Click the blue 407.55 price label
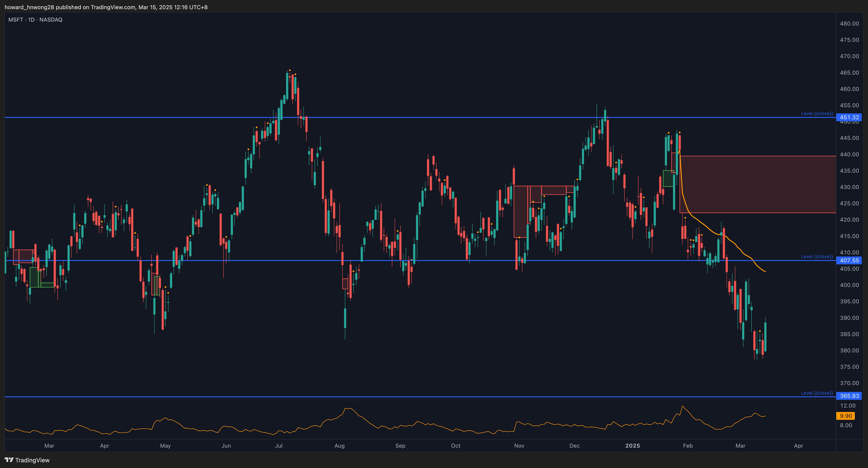This screenshot has width=868, height=468. click(849, 260)
